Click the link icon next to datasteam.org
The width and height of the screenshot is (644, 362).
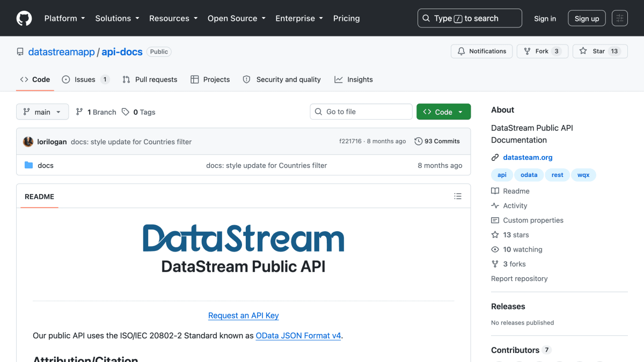(495, 158)
